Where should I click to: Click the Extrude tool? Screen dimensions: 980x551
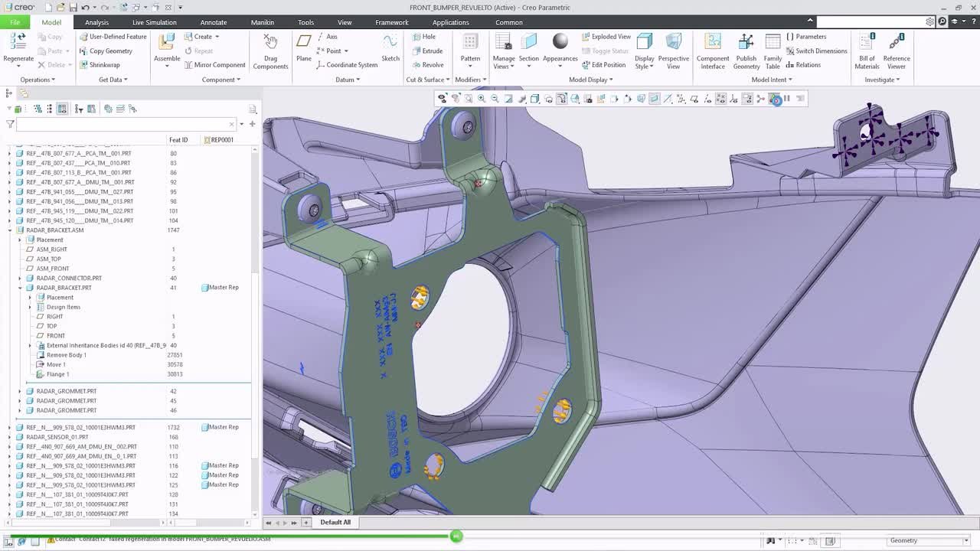pos(426,51)
